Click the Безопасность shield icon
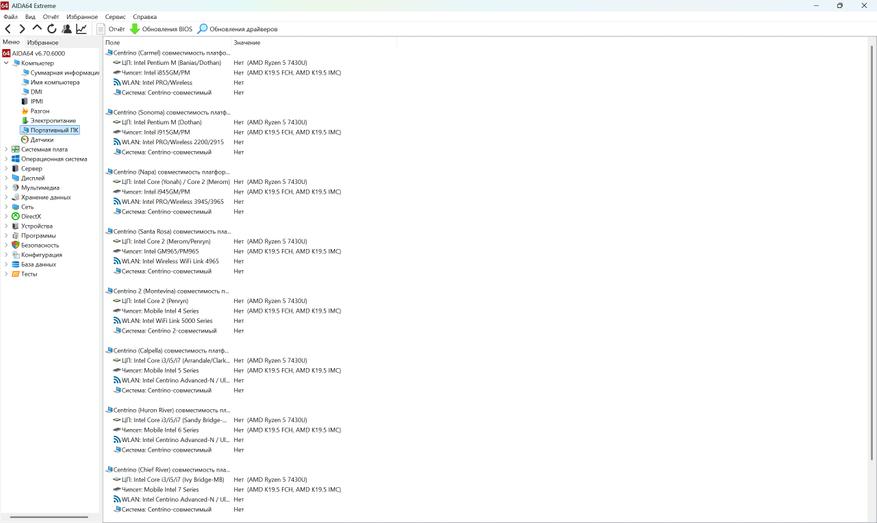Viewport: 877px width, 523px height. [x=16, y=245]
